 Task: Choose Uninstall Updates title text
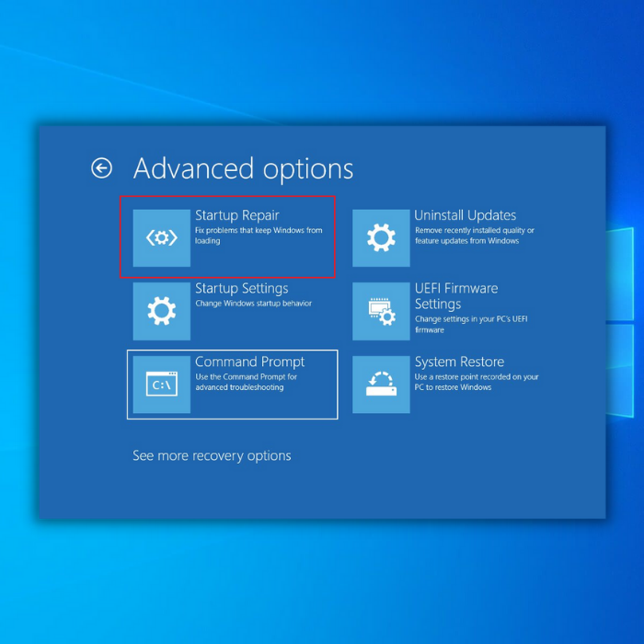[x=465, y=215]
